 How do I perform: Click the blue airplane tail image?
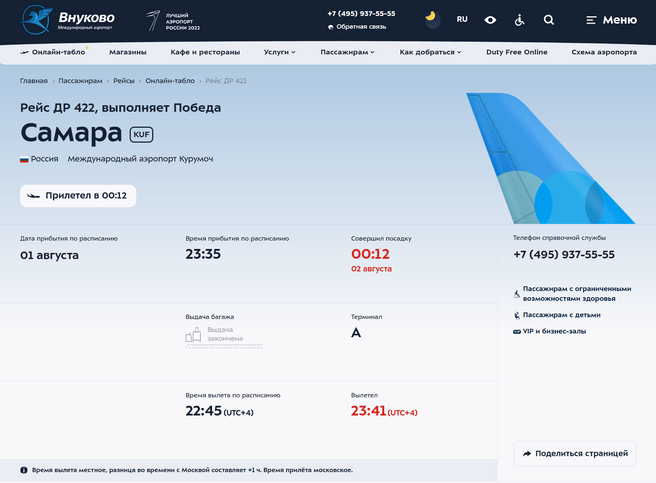551,158
